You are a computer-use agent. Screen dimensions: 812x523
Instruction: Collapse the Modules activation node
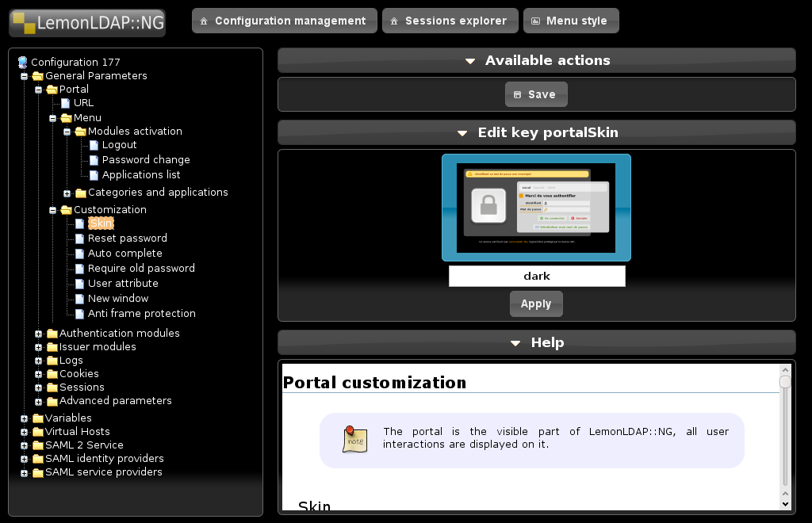(x=67, y=132)
